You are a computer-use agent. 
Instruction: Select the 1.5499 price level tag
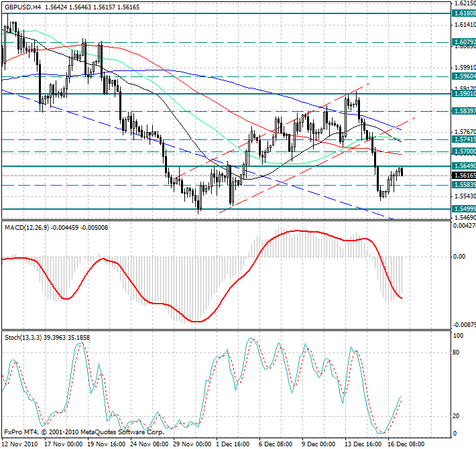click(x=464, y=209)
